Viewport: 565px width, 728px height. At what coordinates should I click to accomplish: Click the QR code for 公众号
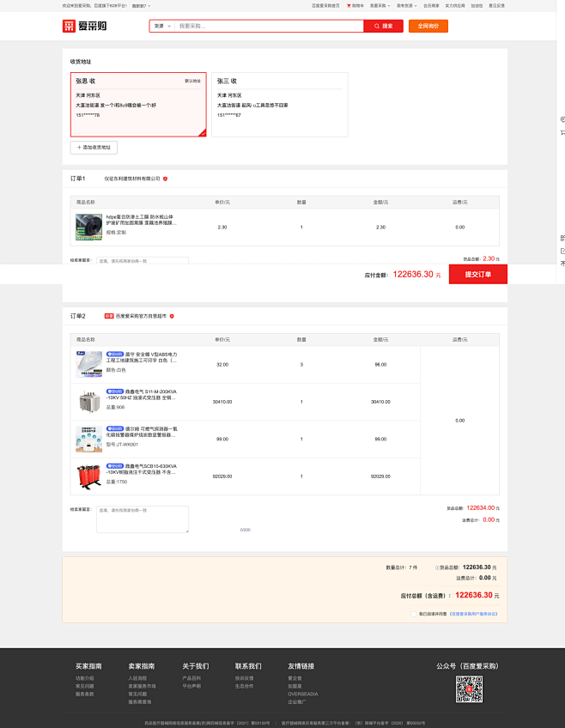468,689
